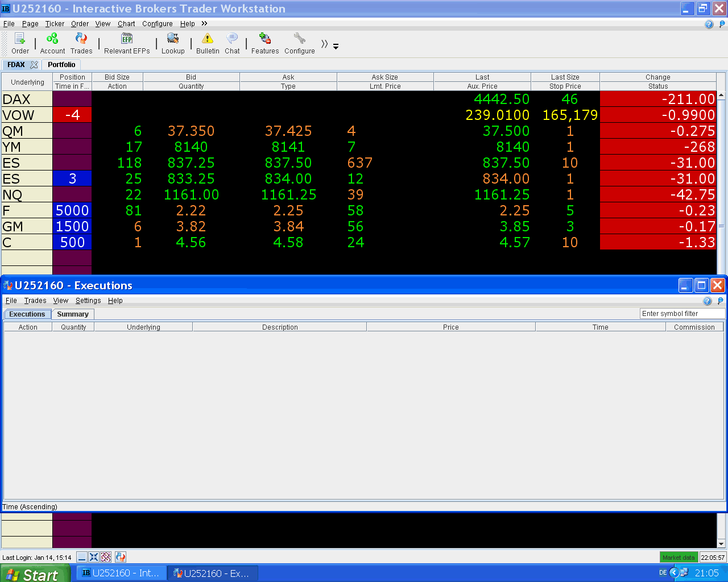The image size is (728, 582).
Task: Open the Chat speech bubble icon
Action: [x=232, y=43]
